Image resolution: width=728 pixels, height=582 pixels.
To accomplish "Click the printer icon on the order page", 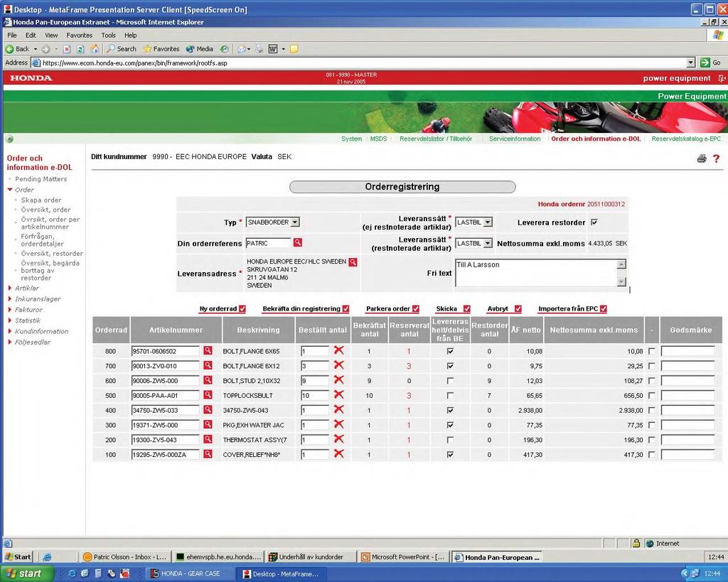I will click(702, 158).
